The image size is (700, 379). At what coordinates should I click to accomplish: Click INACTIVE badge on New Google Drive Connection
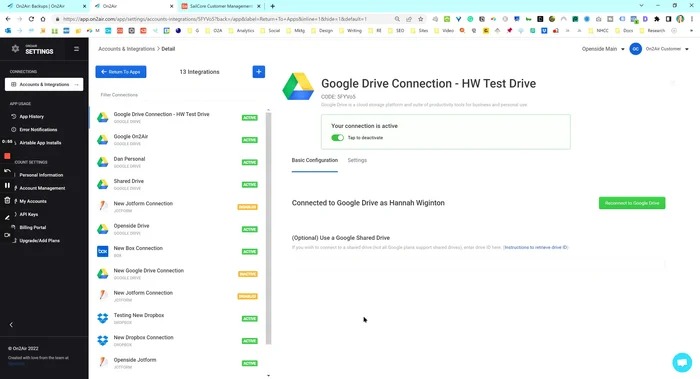248,274
